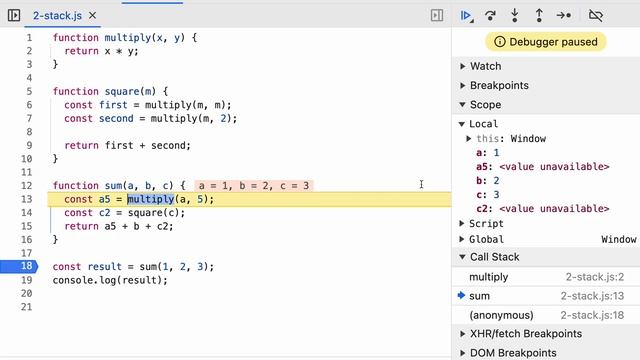This screenshot has height=360, width=640.
Task: Select the sum call stack frame
Action: pos(546,296)
